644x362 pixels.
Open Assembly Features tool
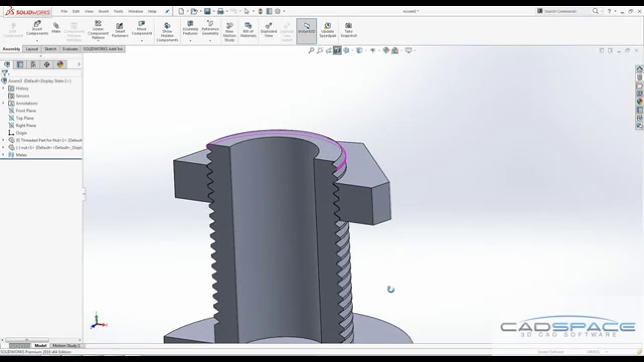pyautogui.click(x=191, y=28)
